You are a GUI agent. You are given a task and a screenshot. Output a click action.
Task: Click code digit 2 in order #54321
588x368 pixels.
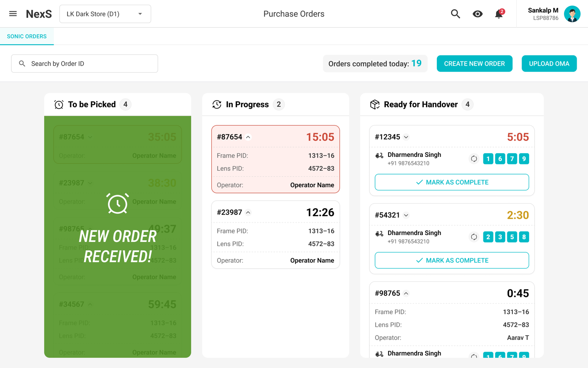coord(488,237)
